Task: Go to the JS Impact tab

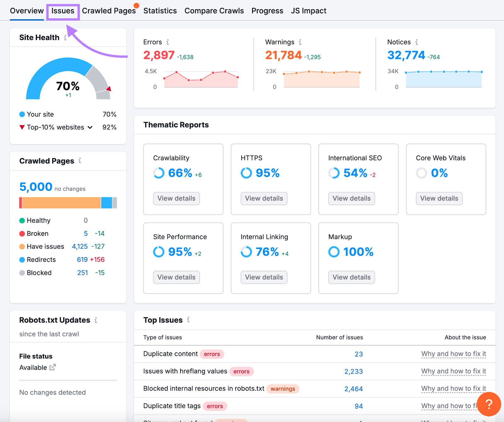Action: [x=308, y=11]
